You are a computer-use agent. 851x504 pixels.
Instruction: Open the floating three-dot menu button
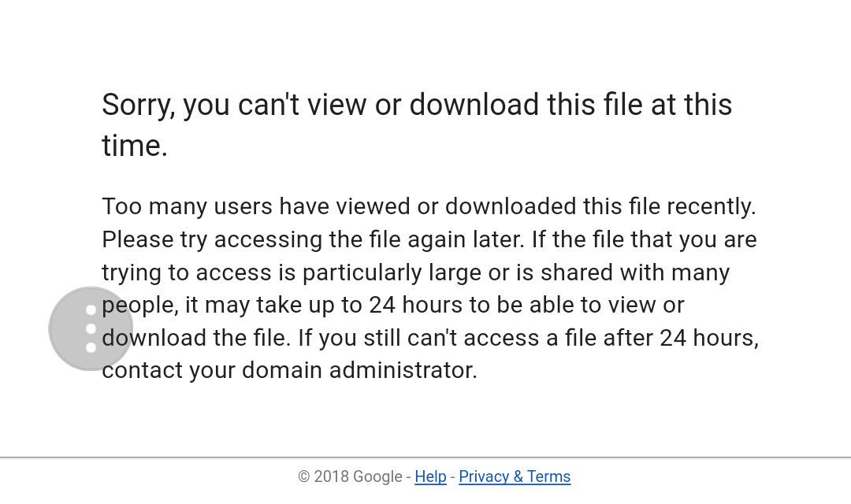click(91, 328)
